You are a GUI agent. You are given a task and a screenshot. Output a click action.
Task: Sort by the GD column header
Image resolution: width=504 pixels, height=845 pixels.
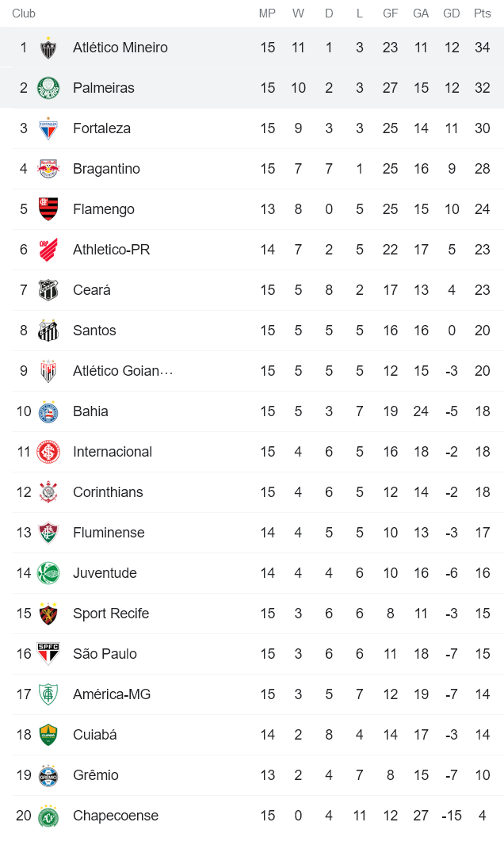(x=452, y=13)
